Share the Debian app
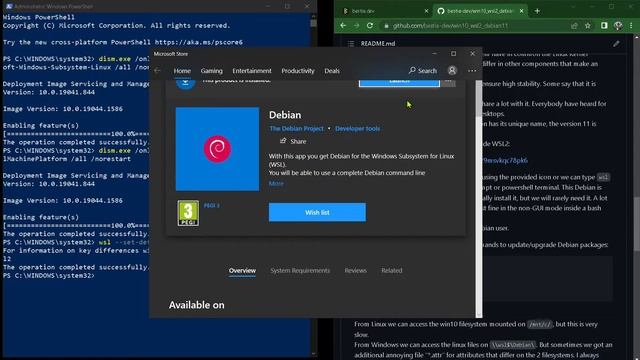The image size is (640, 360). tap(293, 141)
